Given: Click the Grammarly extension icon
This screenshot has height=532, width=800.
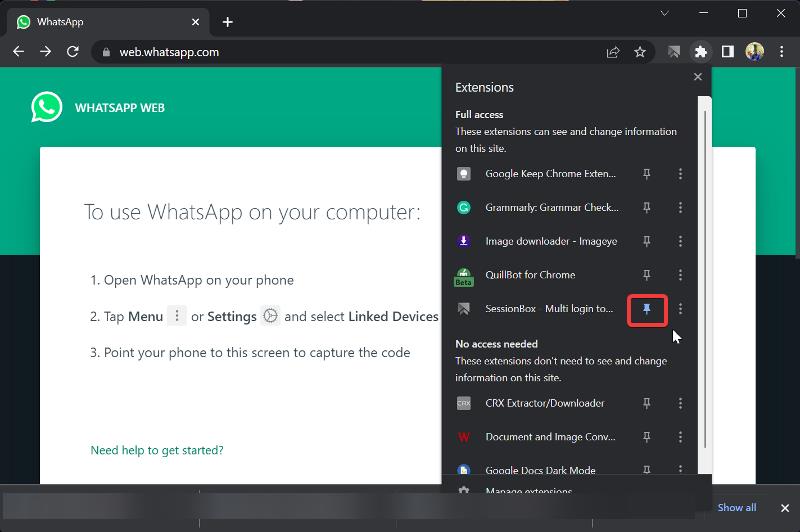Looking at the screenshot, I should pyautogui.click(x=463, y=208).
